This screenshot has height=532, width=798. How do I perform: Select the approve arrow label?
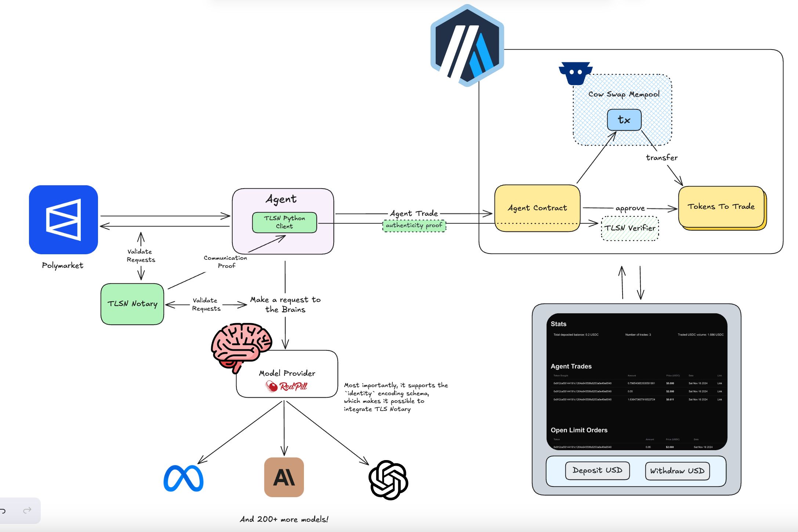630,208
